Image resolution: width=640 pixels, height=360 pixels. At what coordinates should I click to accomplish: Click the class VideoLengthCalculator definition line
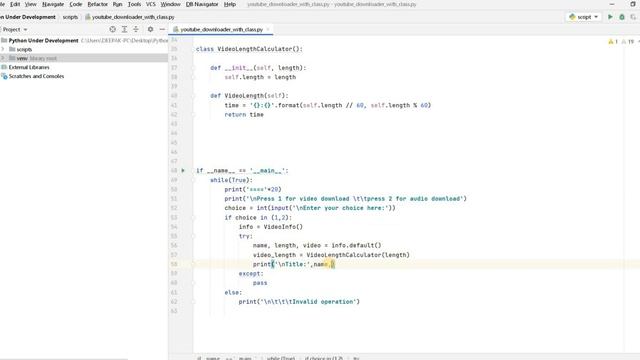[x=249, y=49]
